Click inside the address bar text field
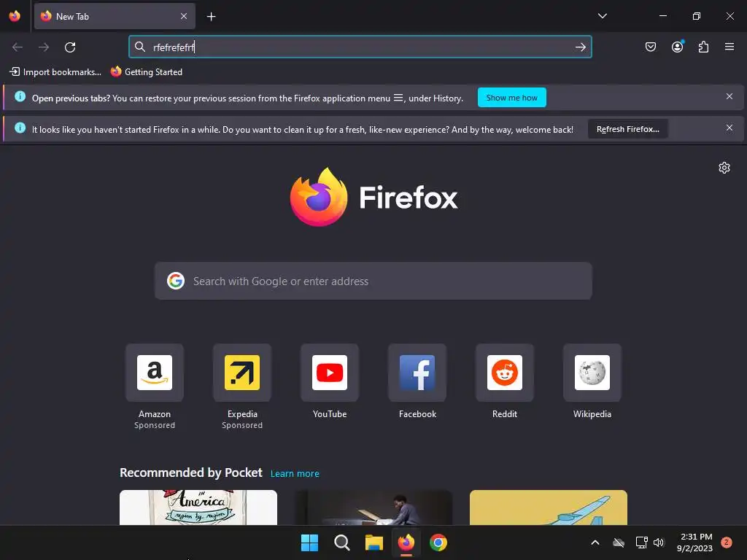747x560 pixels. 360,47
